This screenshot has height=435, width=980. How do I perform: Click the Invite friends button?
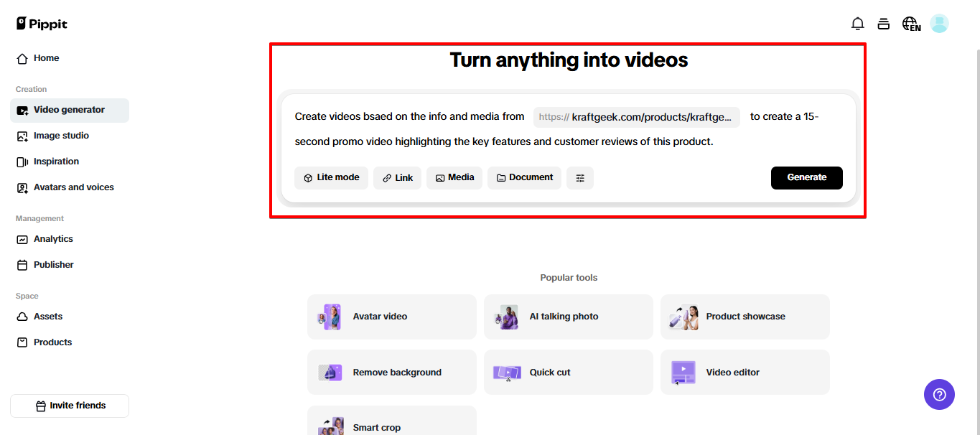[70, 406]
